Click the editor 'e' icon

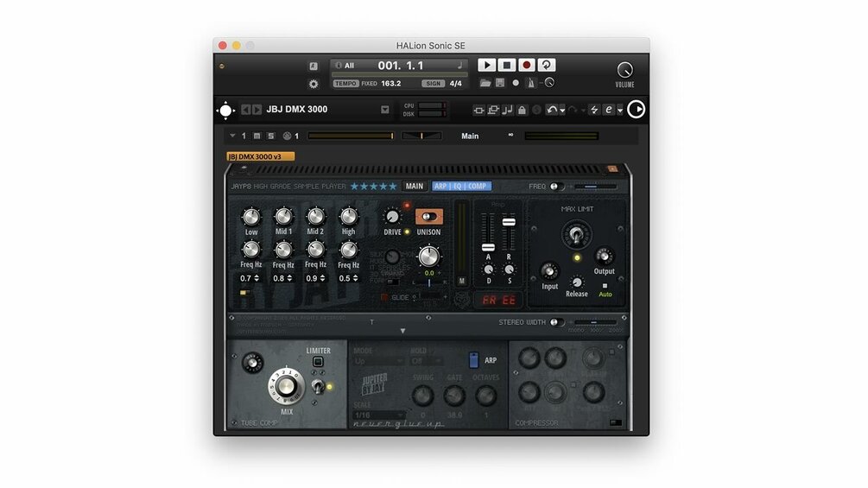point(608,110)
